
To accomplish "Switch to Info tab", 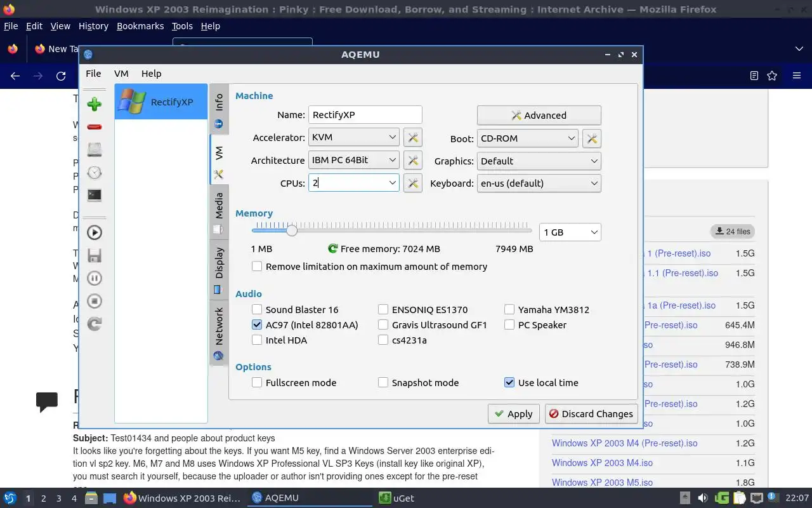I will tap(219, 109).
